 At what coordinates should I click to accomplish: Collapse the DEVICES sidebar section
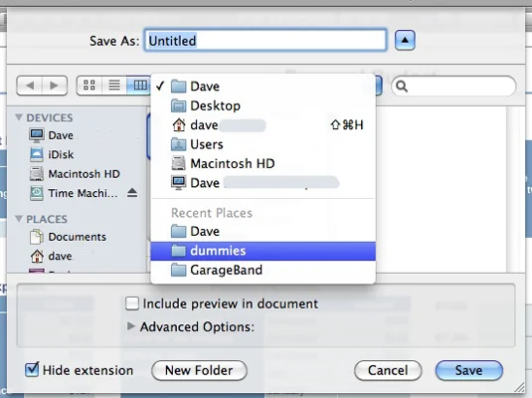coord(19,117)
